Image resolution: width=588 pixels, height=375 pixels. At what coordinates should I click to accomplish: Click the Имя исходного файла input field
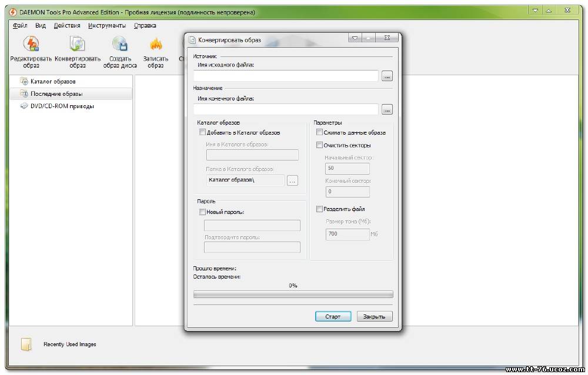(286, 76)
